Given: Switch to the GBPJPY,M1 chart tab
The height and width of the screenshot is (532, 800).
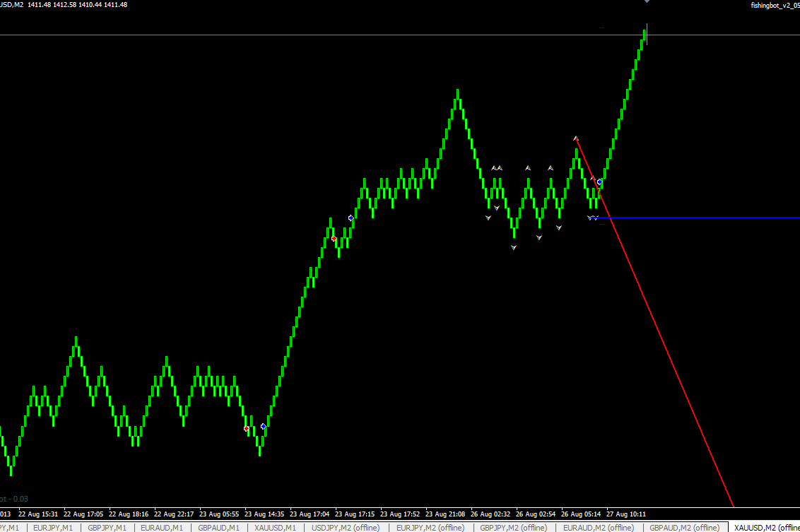Looking at the screenshot, I should 107,528.
